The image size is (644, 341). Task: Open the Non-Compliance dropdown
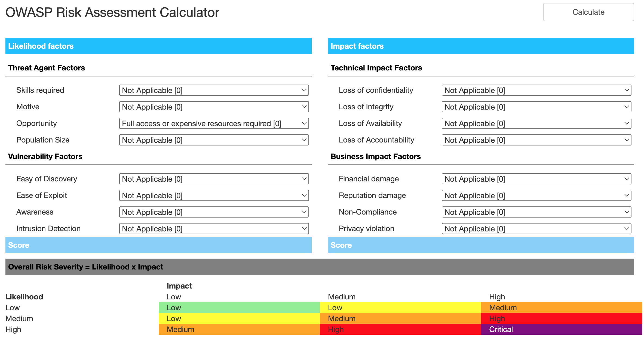536,212
